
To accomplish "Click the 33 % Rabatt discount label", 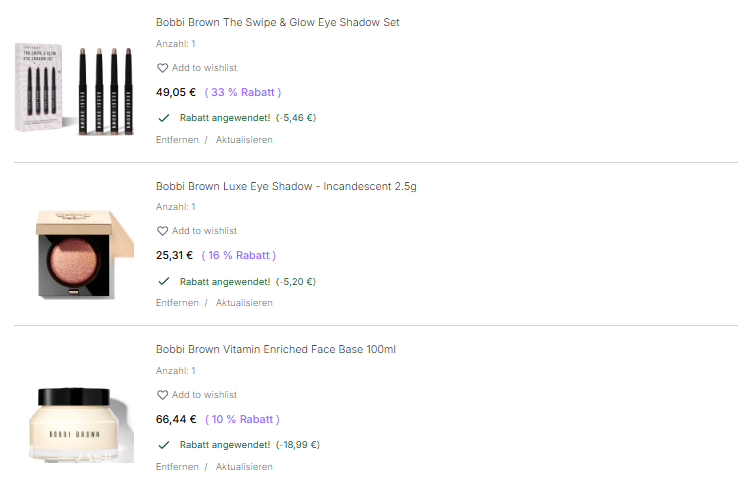I will pos(242,92).
